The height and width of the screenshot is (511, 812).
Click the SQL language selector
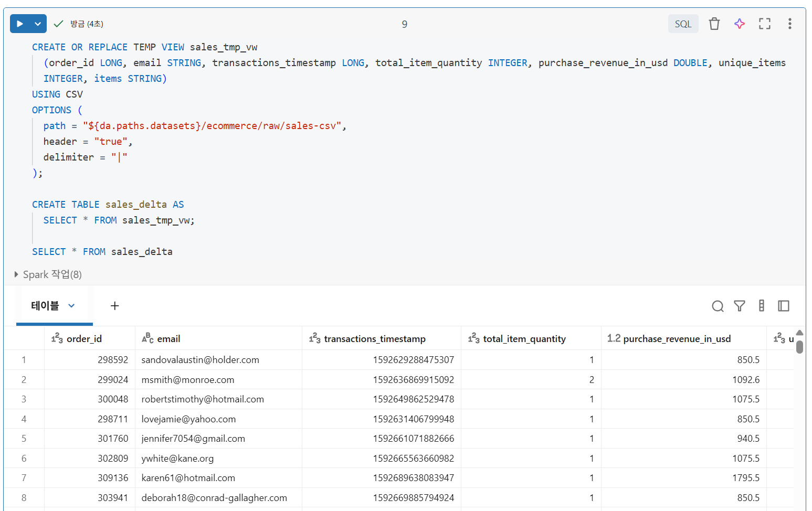click(683, 24)
